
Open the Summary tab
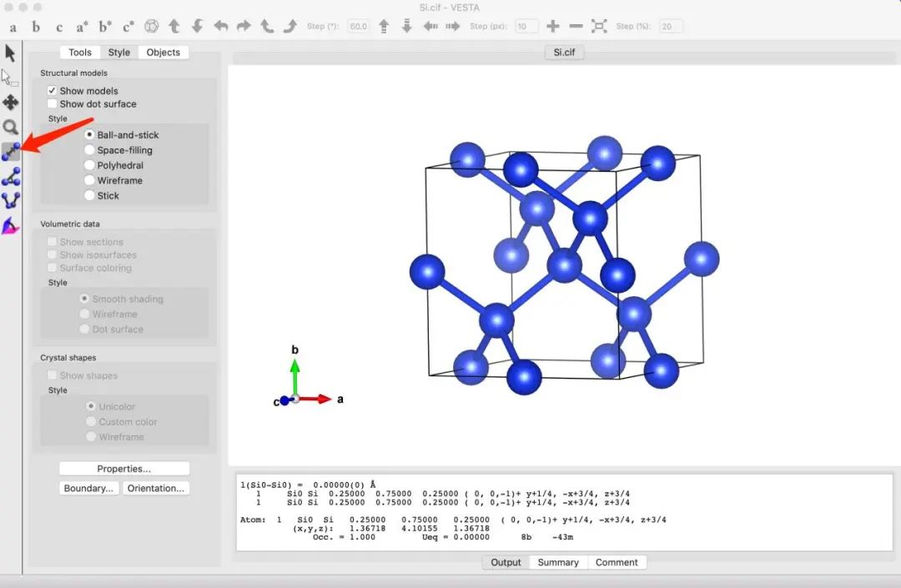coord(558,562)
